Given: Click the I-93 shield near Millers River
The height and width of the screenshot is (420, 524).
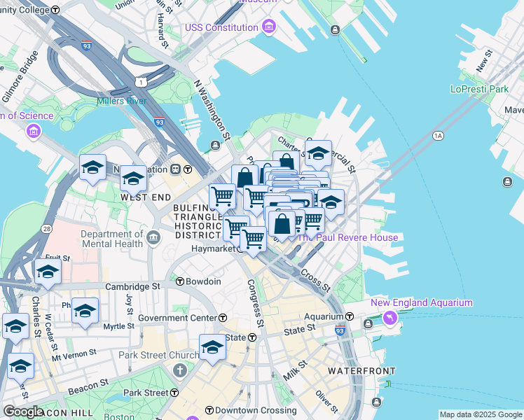Looking at the screenshot, I should (160, 122).
